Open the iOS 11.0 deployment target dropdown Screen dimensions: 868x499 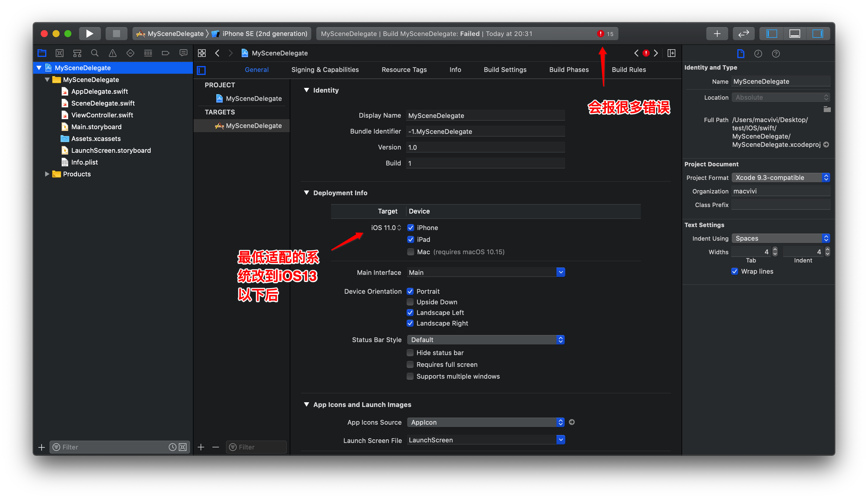pyautogui.click(x=386, y=228)
